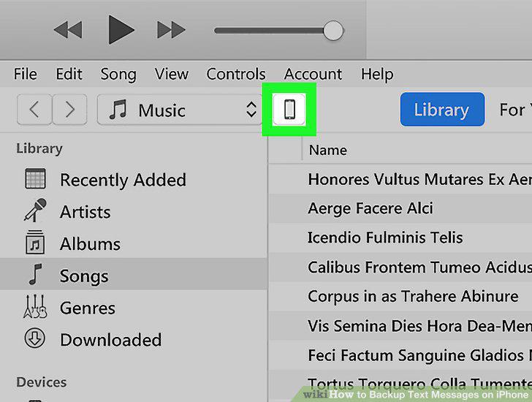
Task: Sort by the Name column header
Action: (327, 150)
